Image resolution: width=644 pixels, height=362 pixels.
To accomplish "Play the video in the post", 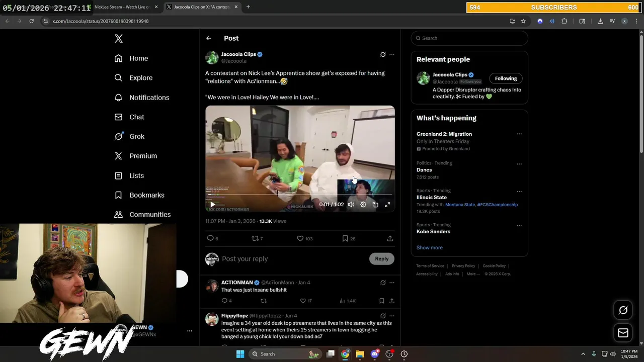I will [x=212, y=205].
